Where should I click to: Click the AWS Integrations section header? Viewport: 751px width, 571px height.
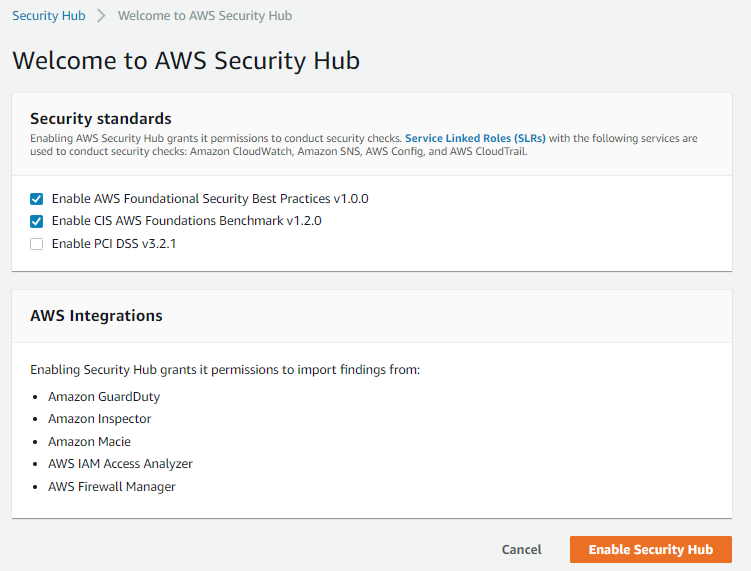pyautogui.click(x=96, y=315)
